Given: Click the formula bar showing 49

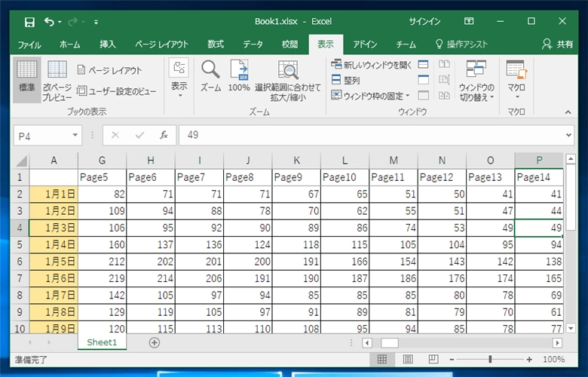Looking at the screenshot, I should [x=371, y=135].
